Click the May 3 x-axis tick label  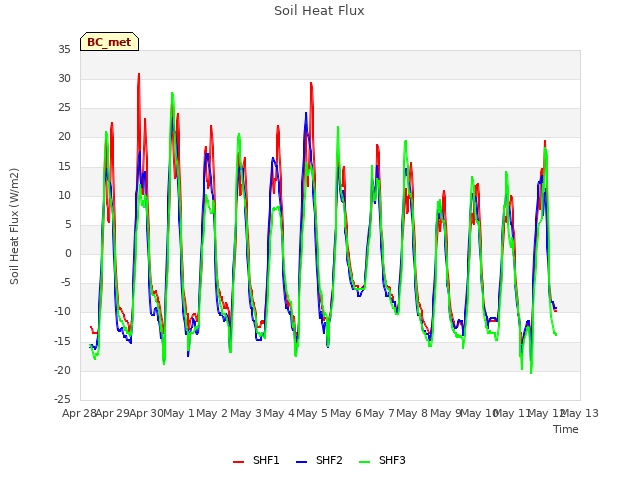(x=246, y=413)
